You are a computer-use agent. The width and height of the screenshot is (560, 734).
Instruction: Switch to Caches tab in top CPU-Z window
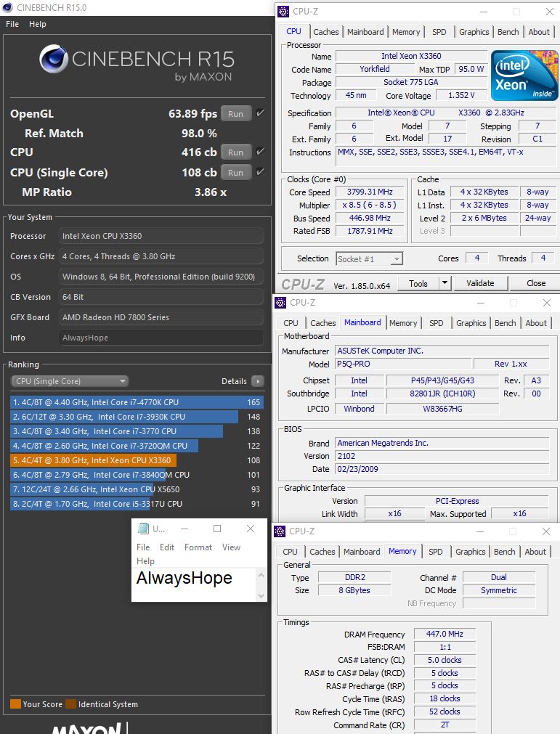(x=326, y=32)
